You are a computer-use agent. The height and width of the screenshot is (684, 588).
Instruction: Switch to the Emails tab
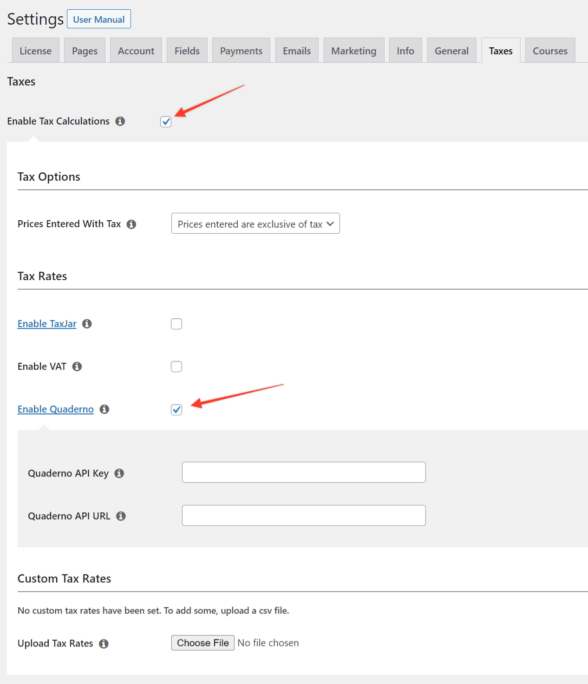point(297,51)
